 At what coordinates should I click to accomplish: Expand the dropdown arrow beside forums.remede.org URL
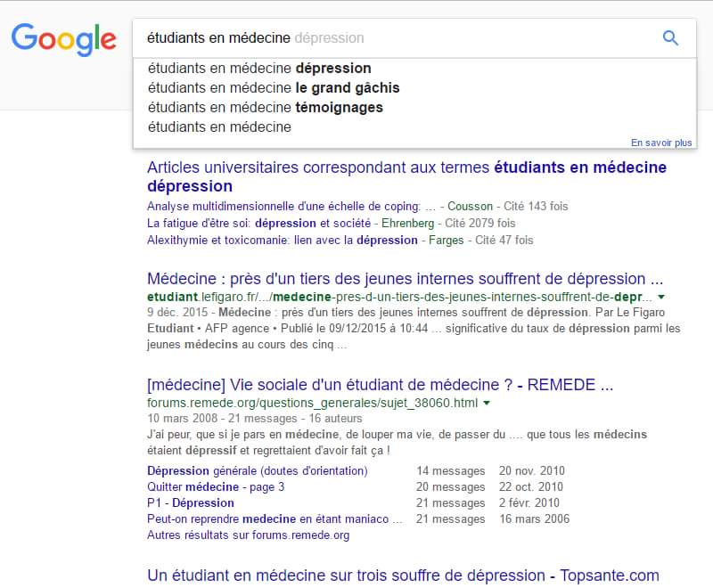487,403
